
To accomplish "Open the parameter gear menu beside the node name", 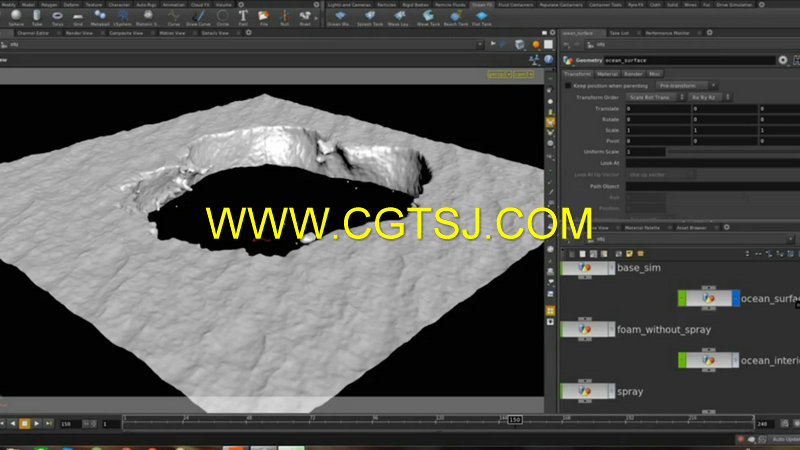I will (783, 60).
